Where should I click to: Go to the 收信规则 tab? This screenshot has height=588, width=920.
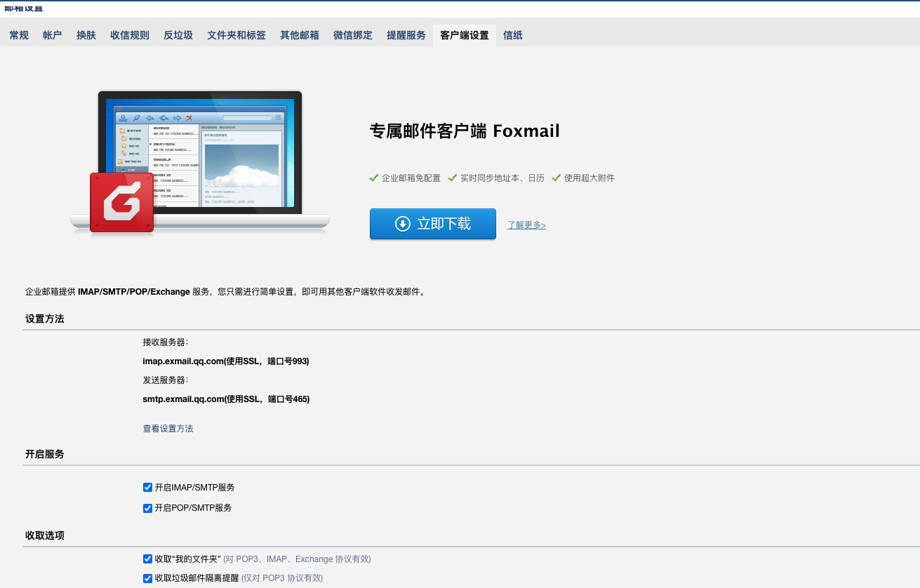(x=130, y=35)
